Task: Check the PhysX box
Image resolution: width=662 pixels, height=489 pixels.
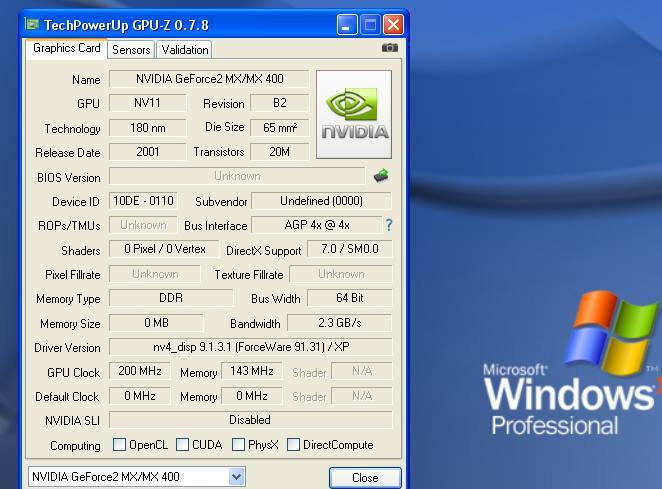Action: 238,444
